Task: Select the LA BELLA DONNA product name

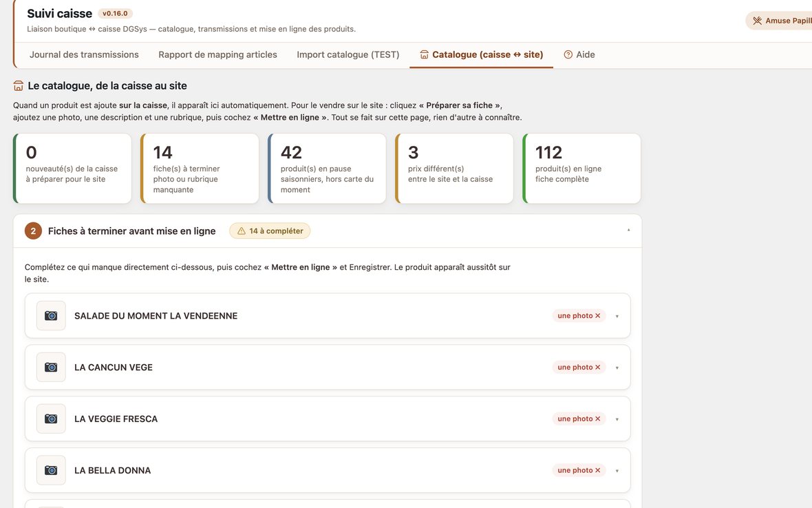Action: pyautogui.click(x=112, y=470)
